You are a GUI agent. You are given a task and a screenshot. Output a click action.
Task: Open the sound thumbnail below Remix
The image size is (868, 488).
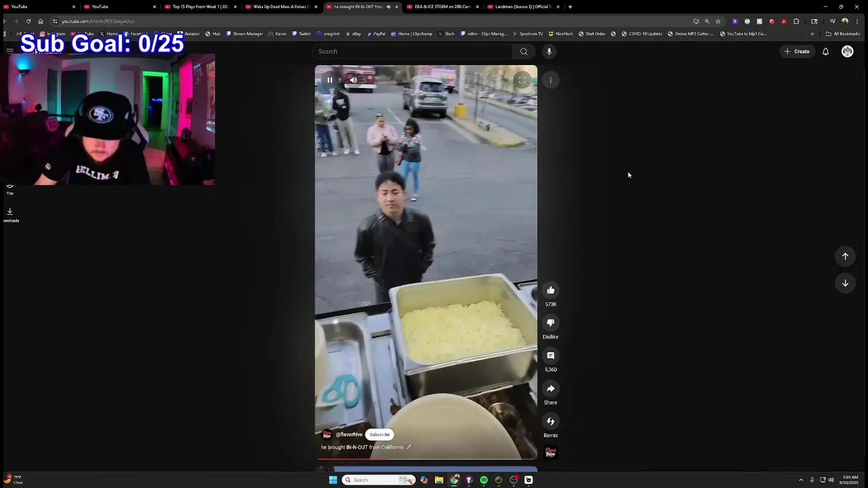(551, 452)
